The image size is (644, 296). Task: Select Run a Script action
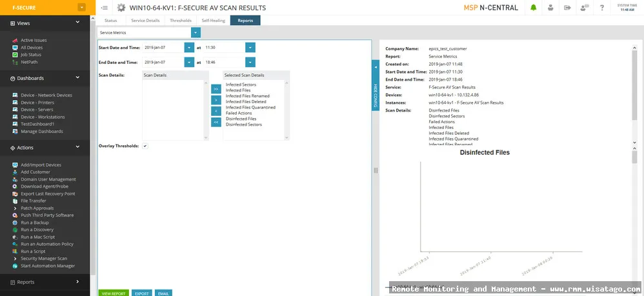(x=33, y=252)
